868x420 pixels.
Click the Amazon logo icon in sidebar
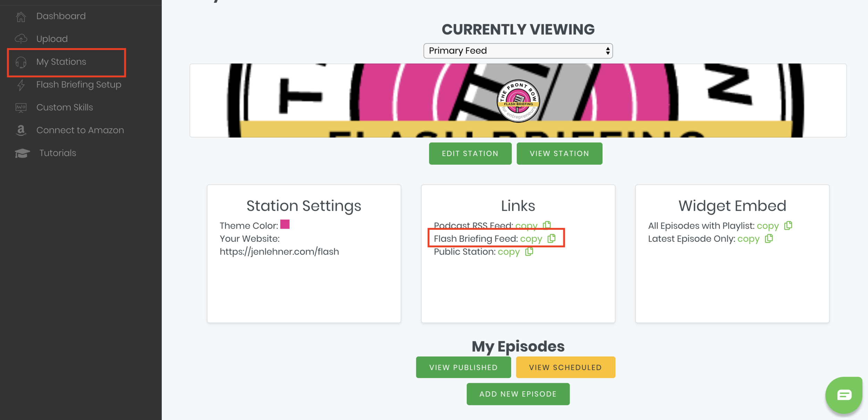tap(21, 130)
